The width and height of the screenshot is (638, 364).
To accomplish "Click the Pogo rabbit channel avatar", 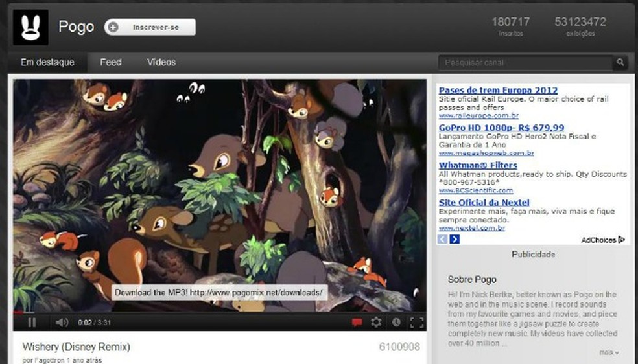I will coord(30,27).
